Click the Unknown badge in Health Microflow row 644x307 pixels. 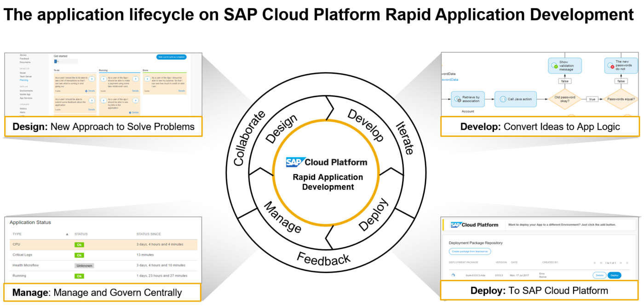(84, 266)
